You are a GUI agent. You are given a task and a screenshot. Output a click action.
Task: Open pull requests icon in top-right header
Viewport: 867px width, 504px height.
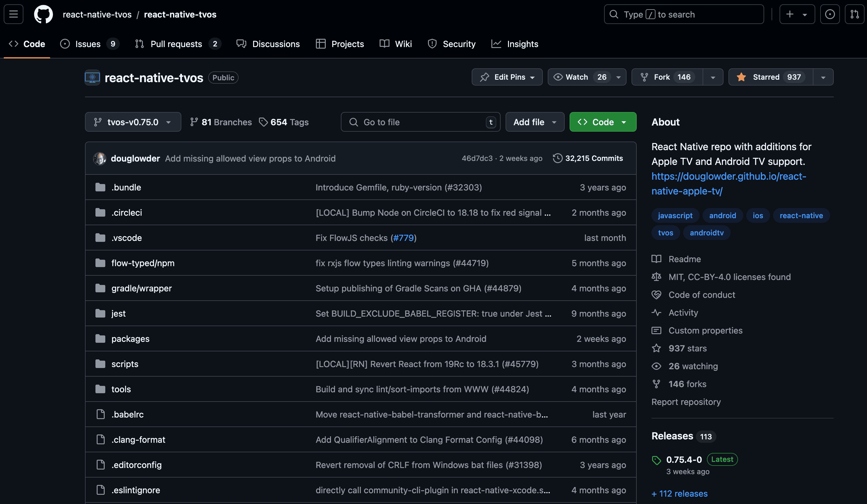pyautogui.click(x=854, y=14)
